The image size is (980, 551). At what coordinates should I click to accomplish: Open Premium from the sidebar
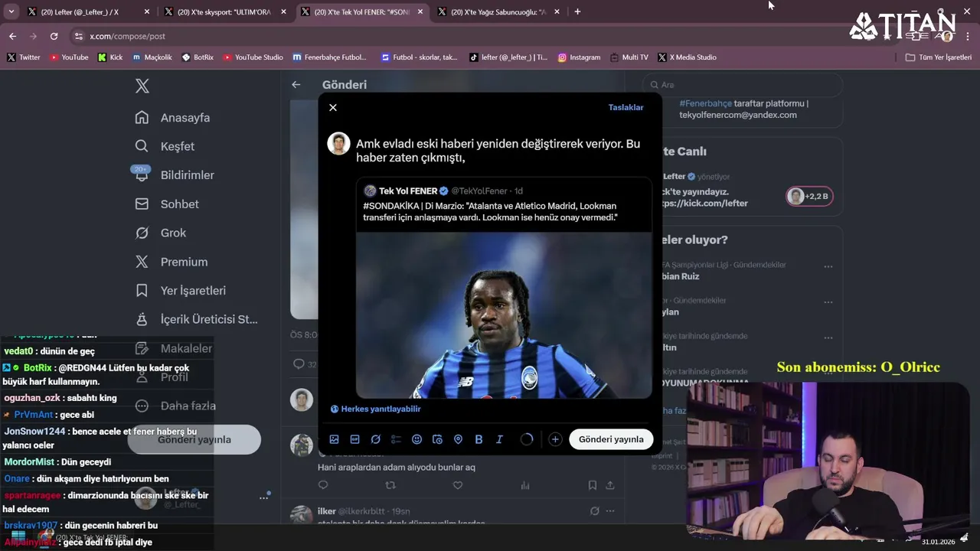tap(171, 262)
